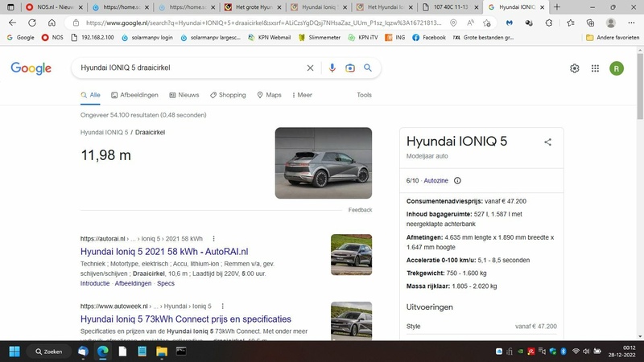Open File Explorer from the taskbar
Screen dimensions: 644x362
coord(162,352)
